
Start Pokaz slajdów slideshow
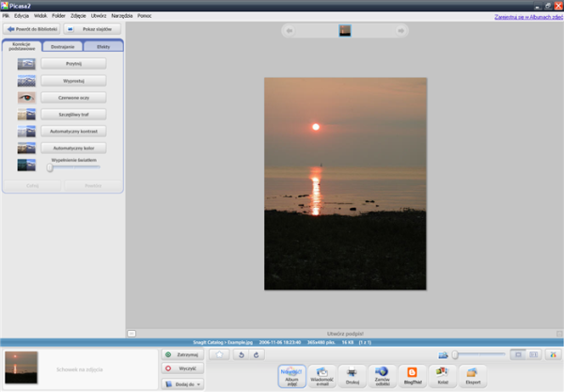[x=92, y=29]
